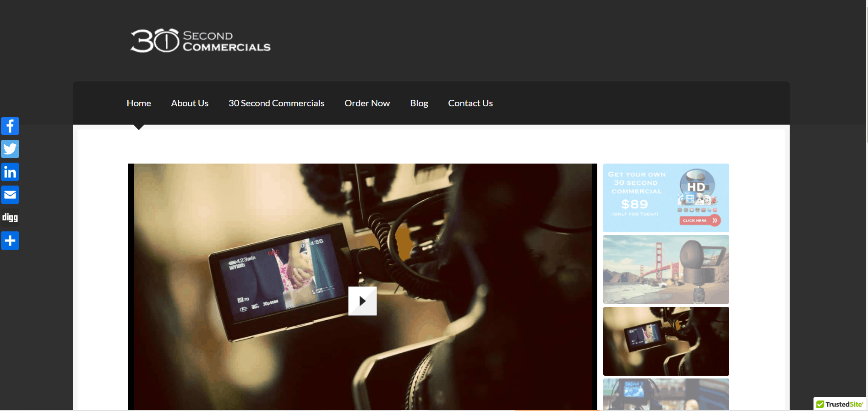Visit the Blog page
The height and width of the screenshot is (411, 868).
(x=419, y=104)
